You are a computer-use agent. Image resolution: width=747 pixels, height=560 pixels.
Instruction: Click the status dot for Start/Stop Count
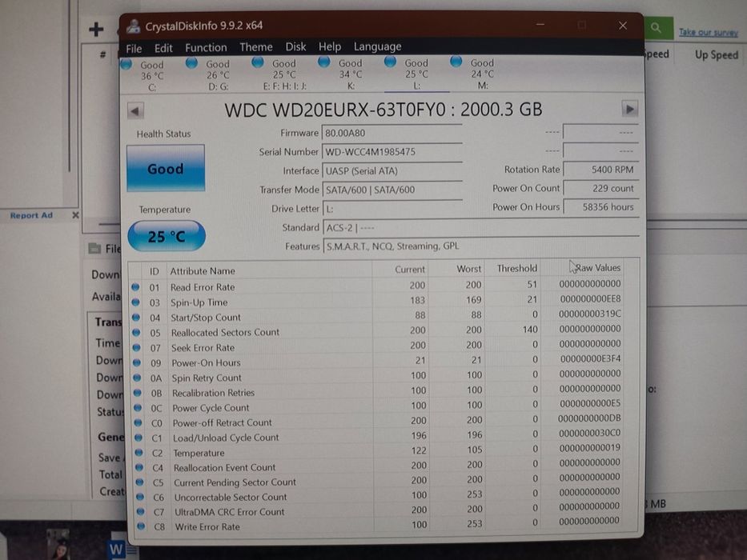pyautogui.click(x=136, y=317)
